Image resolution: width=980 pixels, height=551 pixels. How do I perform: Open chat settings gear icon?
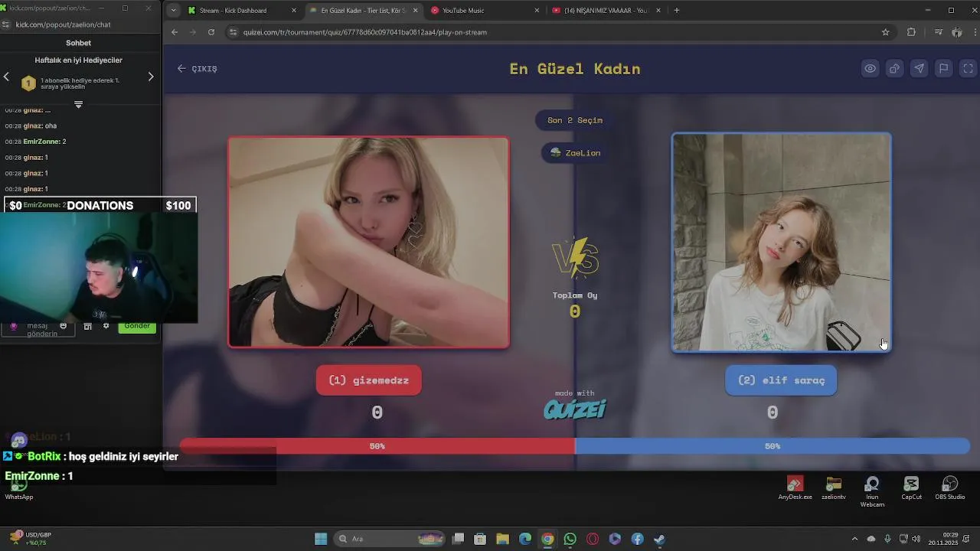[106, 326]
